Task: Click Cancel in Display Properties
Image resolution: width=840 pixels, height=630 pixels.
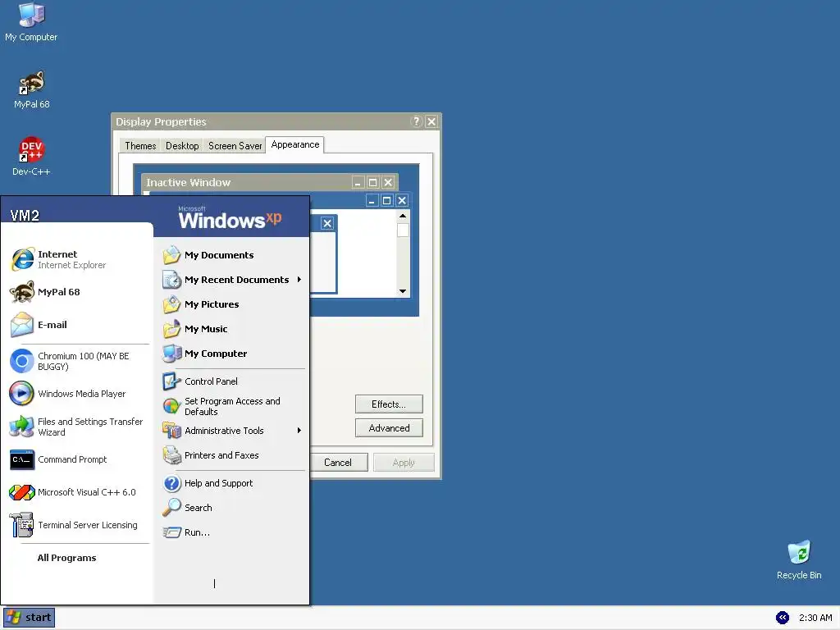Action: [x=338, y=463]
